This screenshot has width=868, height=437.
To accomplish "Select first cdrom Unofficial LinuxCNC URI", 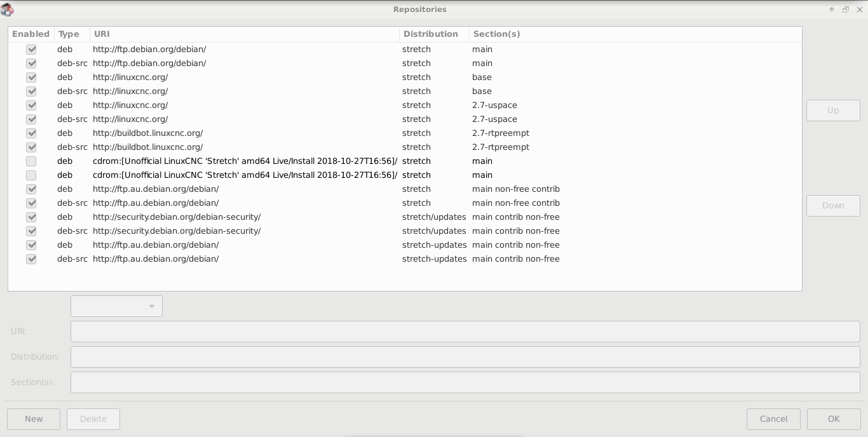I will point(245,161).
